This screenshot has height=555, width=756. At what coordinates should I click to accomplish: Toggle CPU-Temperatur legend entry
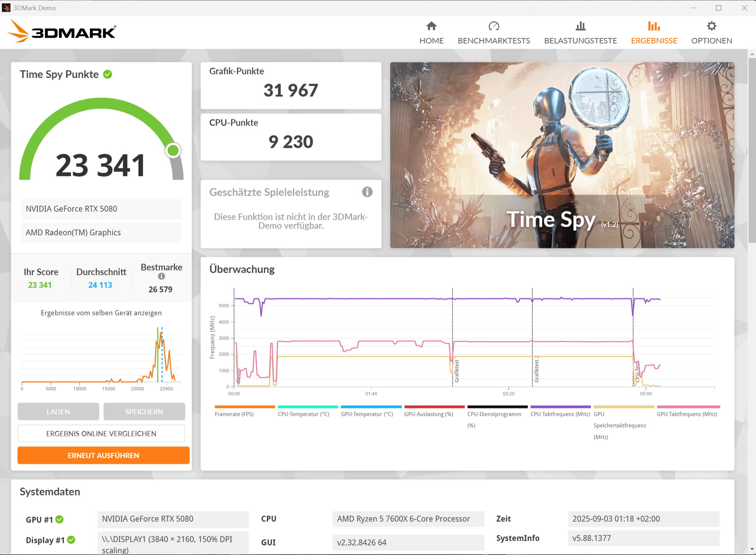pyautogui.click(x=303, y=414)
